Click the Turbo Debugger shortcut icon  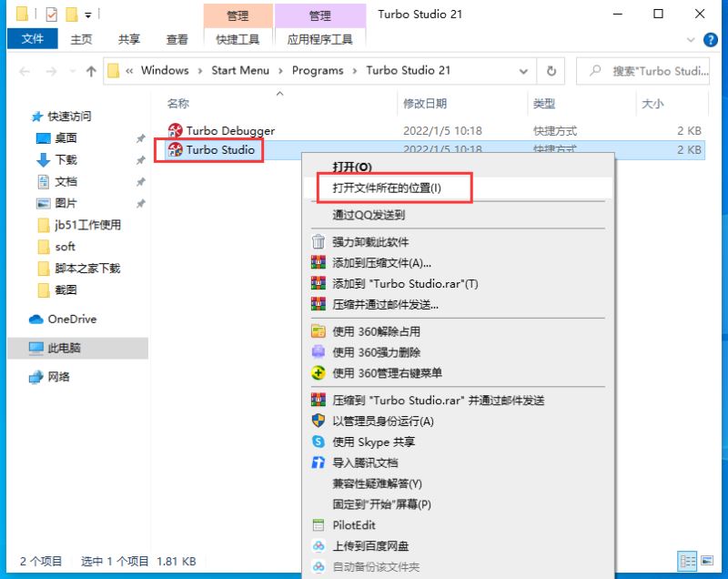175,130
